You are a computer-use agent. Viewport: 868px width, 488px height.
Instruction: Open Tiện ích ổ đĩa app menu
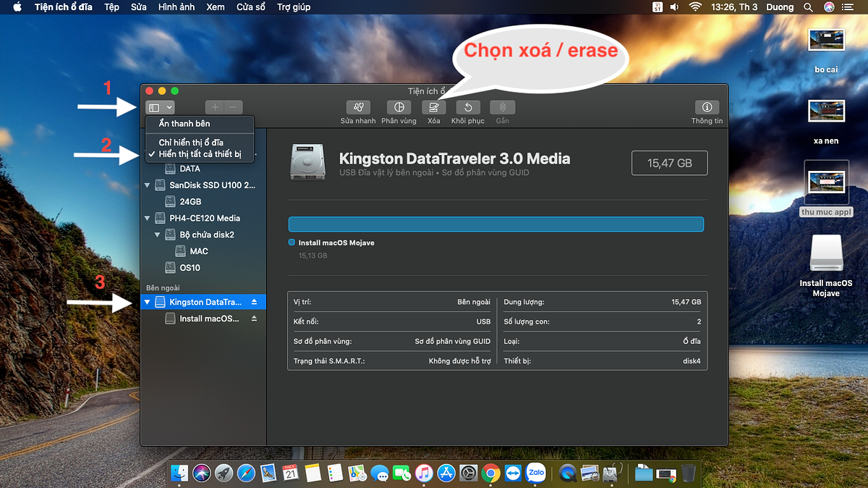(64, 7)
